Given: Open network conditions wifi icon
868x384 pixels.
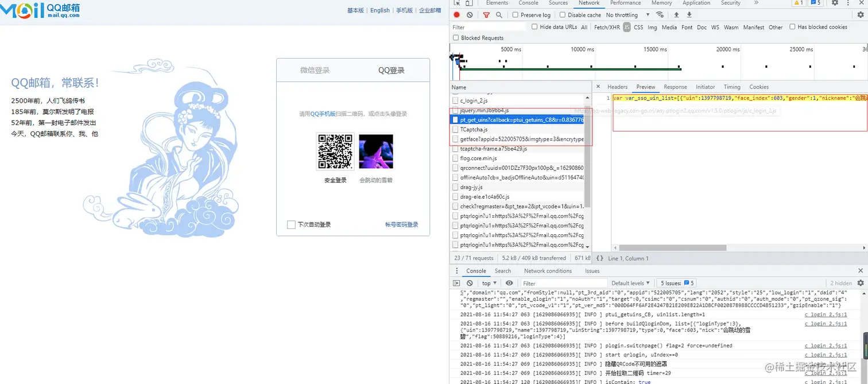Looking at the screenshot, I should coord(660,15).
